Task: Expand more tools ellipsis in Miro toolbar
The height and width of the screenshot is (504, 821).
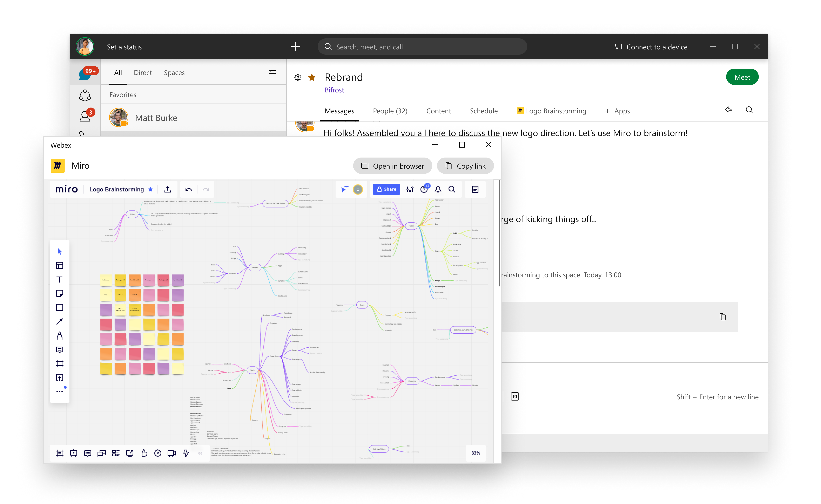Action: pos(59,391)
